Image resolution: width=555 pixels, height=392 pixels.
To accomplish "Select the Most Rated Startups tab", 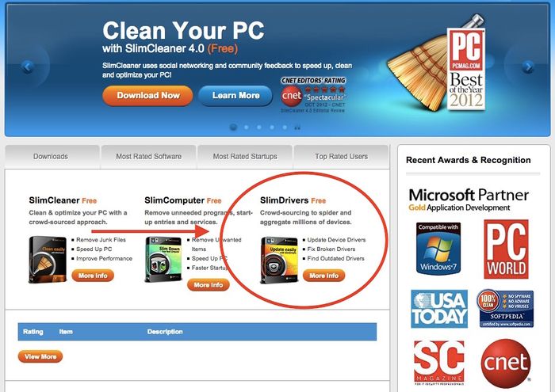I will click(x=245, y=156).
